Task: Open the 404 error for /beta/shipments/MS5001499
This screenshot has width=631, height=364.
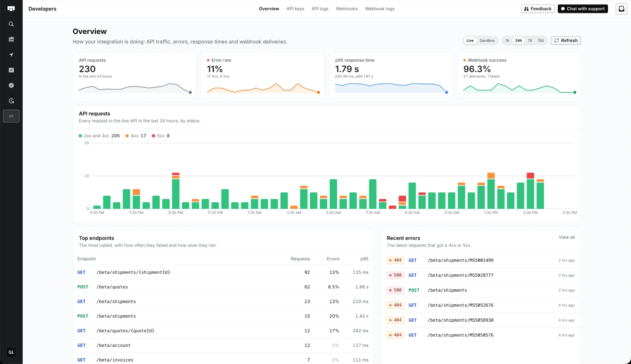Action: pos(481,260)
